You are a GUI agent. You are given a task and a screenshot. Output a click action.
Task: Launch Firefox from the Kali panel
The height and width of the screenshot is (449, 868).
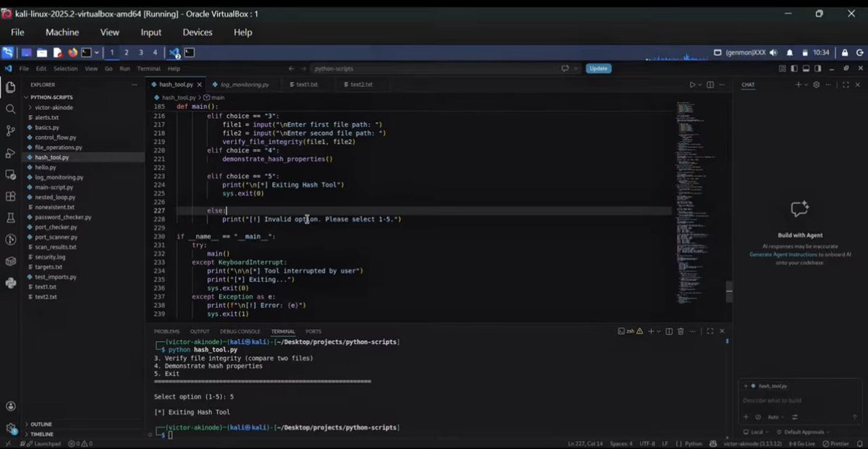pyautogui.click(x=72, y=53)
